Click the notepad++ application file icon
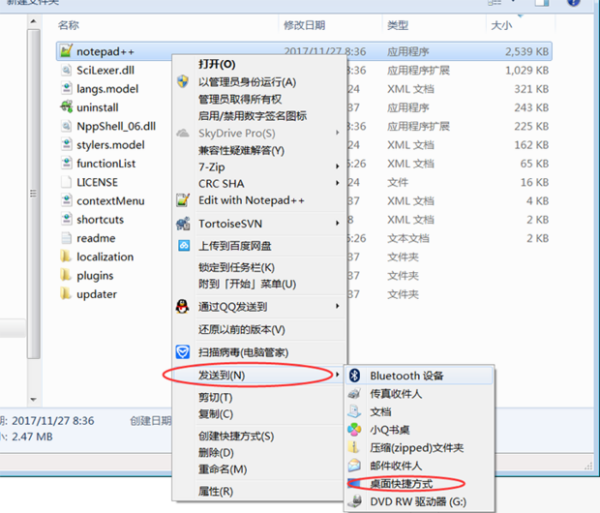 (66, 51)
